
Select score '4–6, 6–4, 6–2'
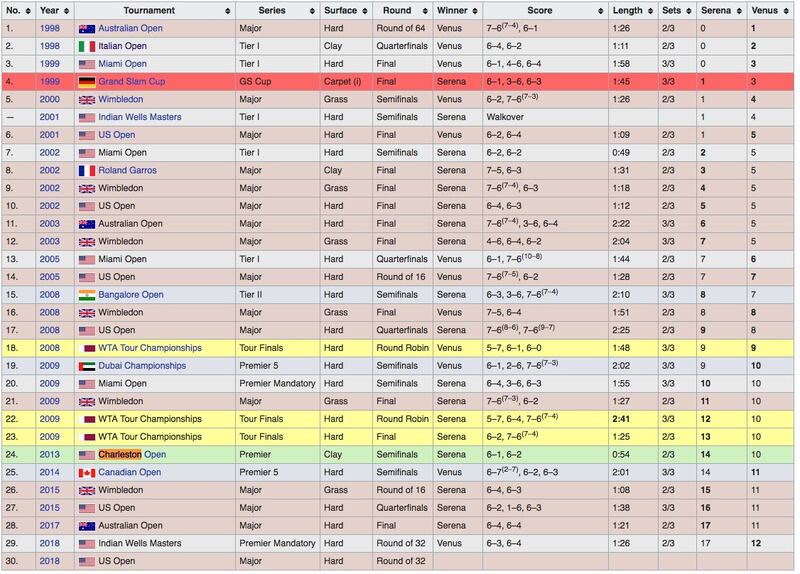coord(514,241)
